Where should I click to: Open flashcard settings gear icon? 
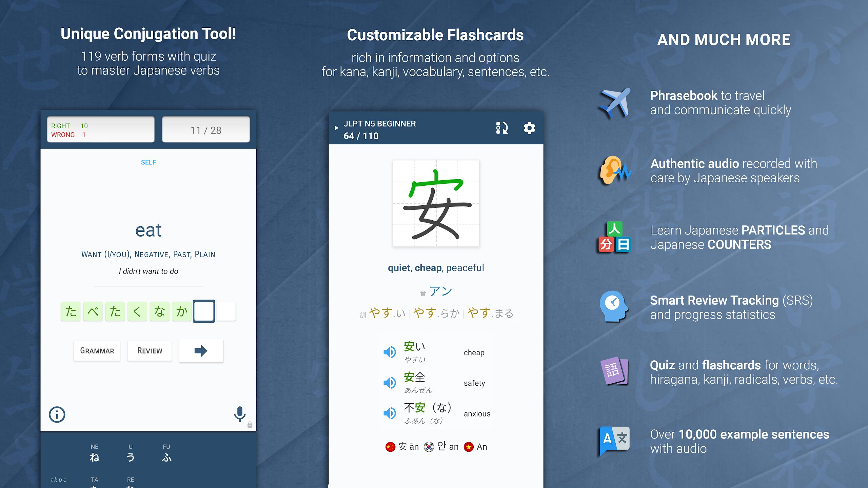(x=529, y=128)
